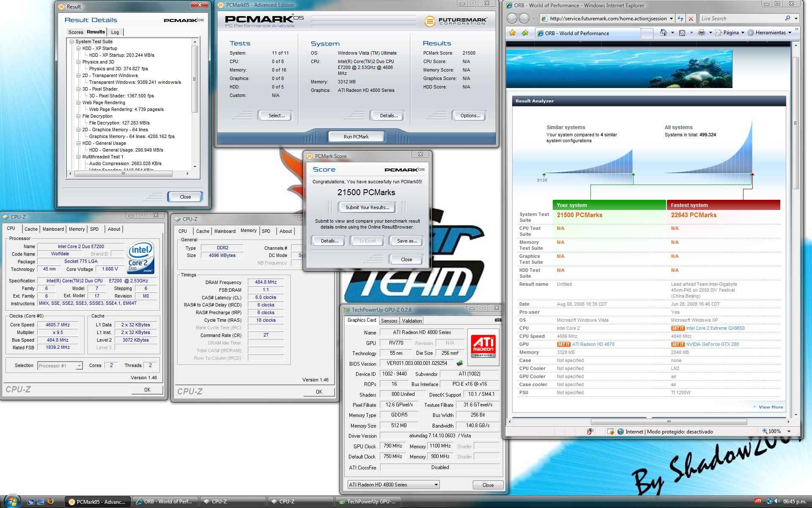The image size is (812, 508).
Task: Select the ORB - World of Performance browser tab
Action: (x=588, y=33)
